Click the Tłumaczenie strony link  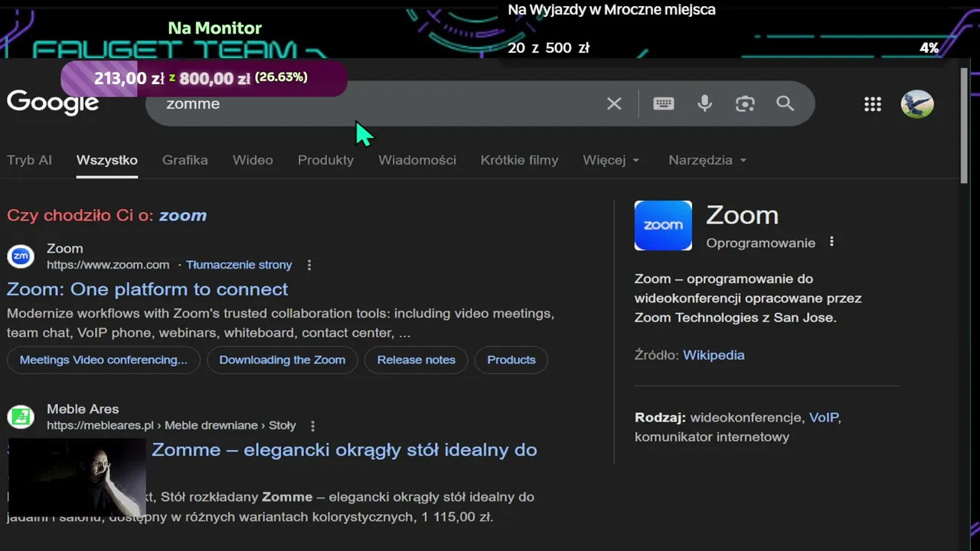coord(239,265)
